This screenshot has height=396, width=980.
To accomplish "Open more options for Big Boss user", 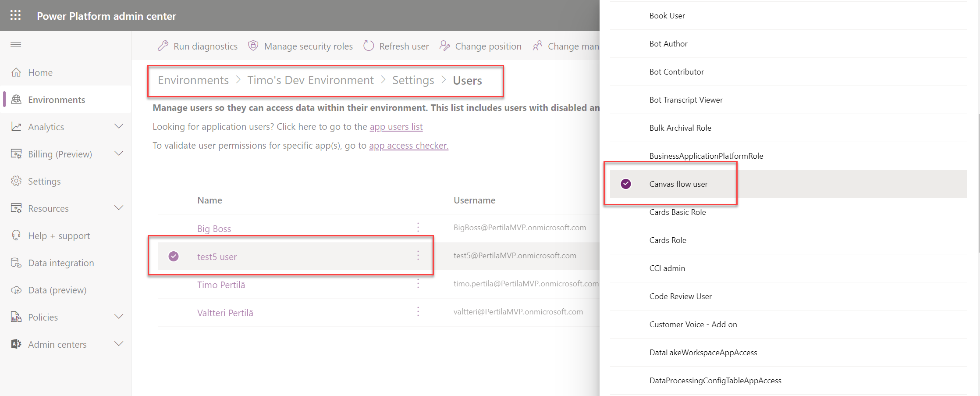I will (x=418, y=227).
